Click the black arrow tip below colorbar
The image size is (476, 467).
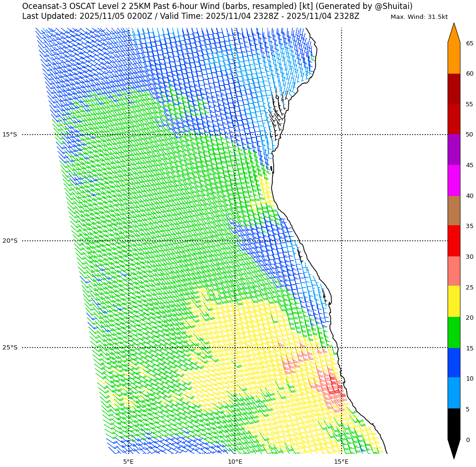453,449
